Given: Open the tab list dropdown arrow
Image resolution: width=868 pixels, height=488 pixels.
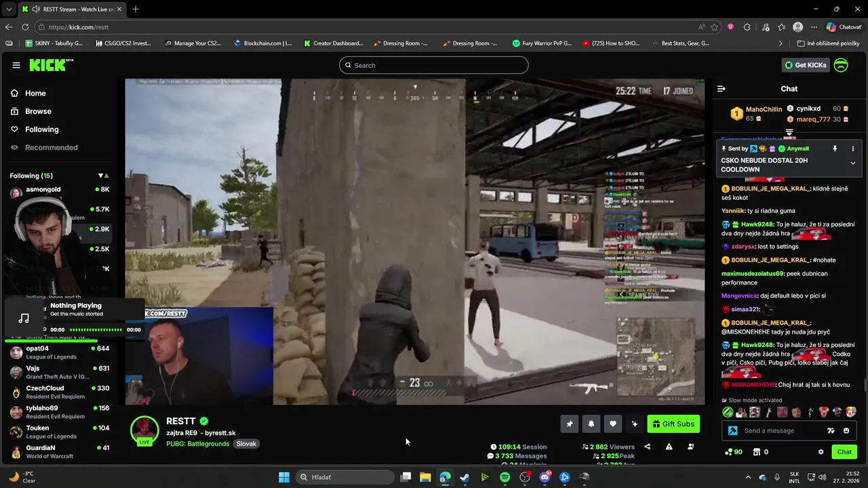Looking at the screenshot, I should coord(9,9).
